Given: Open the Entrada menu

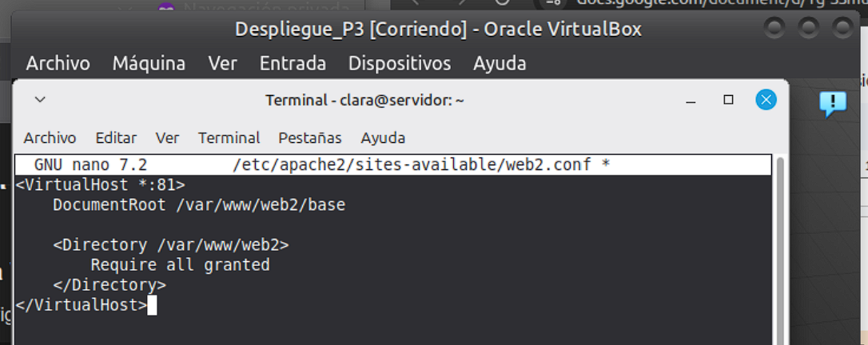Looking at the screenshot, I should [x=293, y=63].
